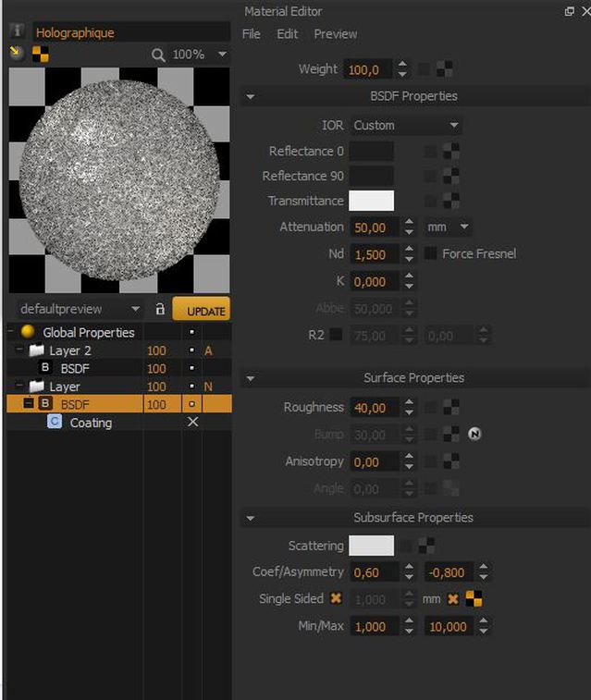591x700 pixels.
Task: Open the Preview menu
Action: (x=335, y=34)
